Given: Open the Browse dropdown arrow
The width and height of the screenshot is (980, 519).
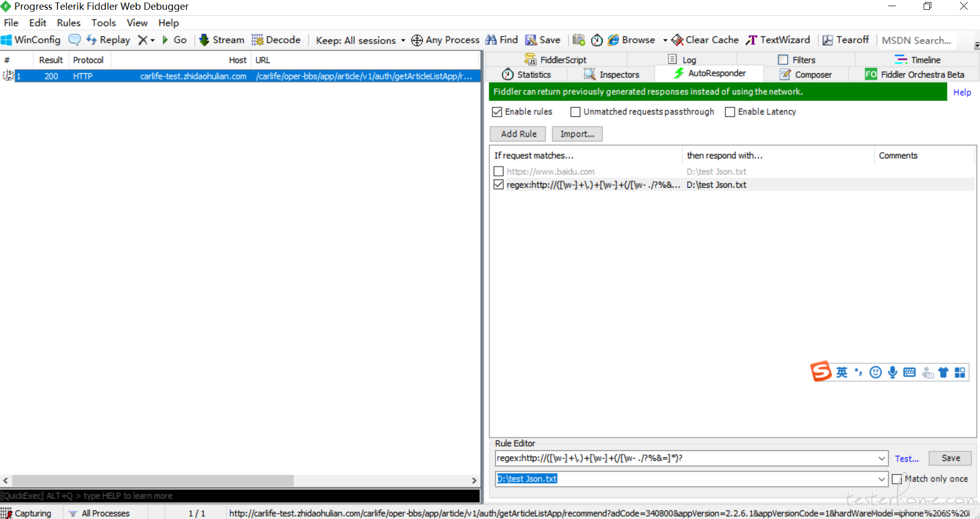Looking at the screenshot, I should [665, 40].
